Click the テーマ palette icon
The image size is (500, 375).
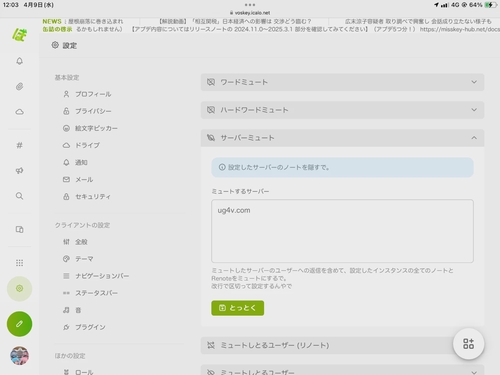tap(66, 259)
